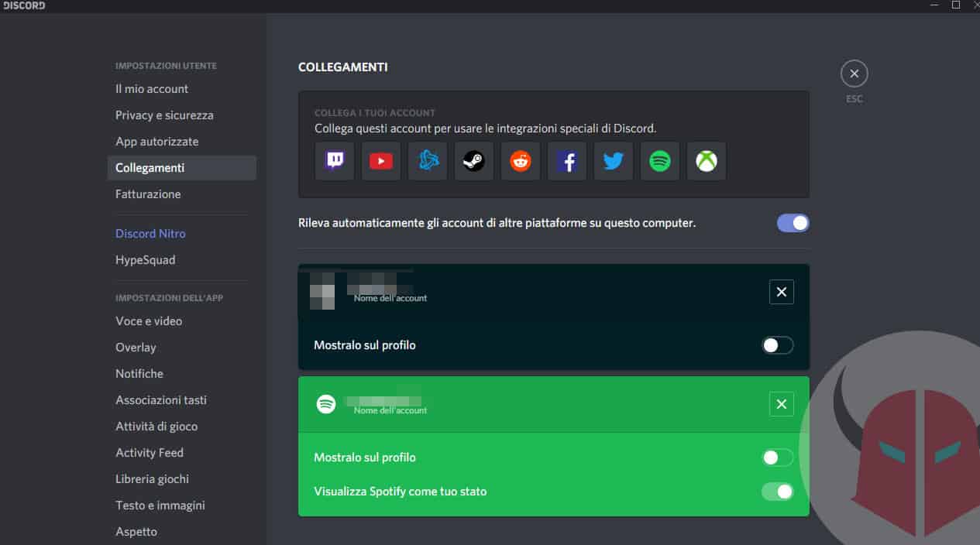Image resolution: width=980 pixels, height=545 pixels.
Task: Click the Spotify logo in green card
Action: (x=326, y=404)
